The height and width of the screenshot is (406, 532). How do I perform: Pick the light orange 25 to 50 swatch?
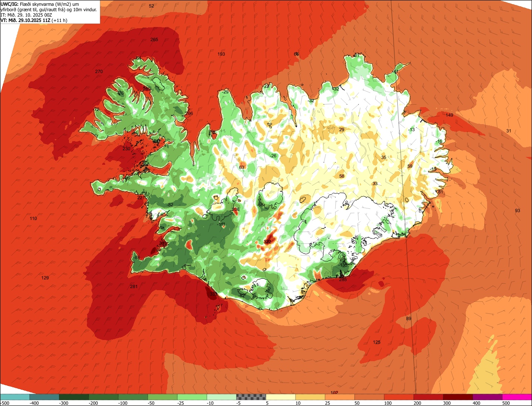coord(340,397)
